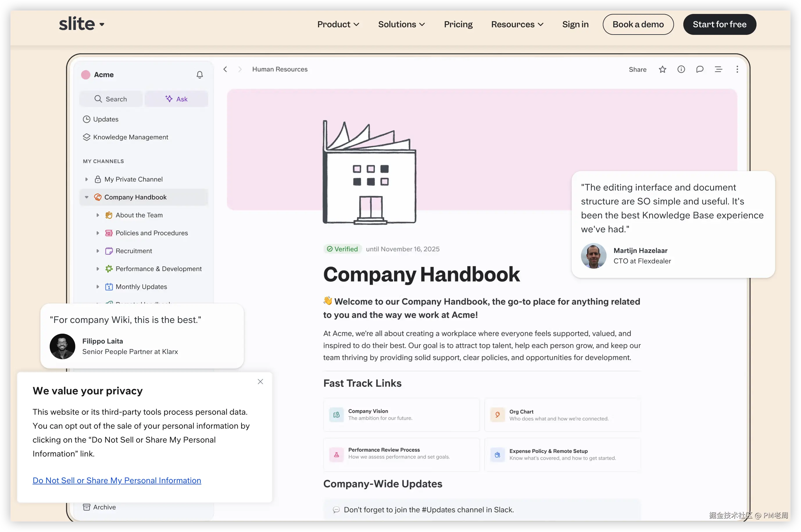Click Do Not Sell or Share link
801x532 pixels.
point(117,480)
